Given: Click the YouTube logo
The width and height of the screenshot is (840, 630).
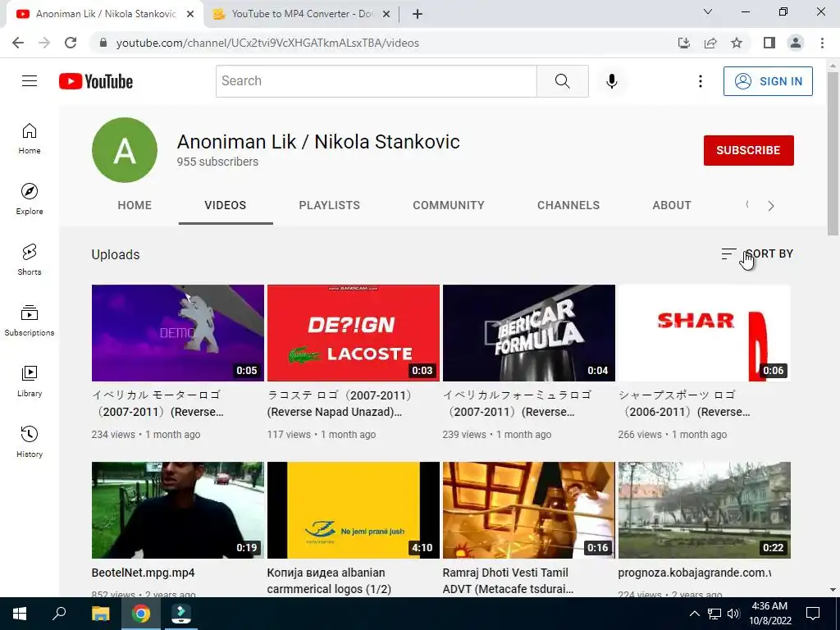Looking at the screenshot, I should [96, 81].
